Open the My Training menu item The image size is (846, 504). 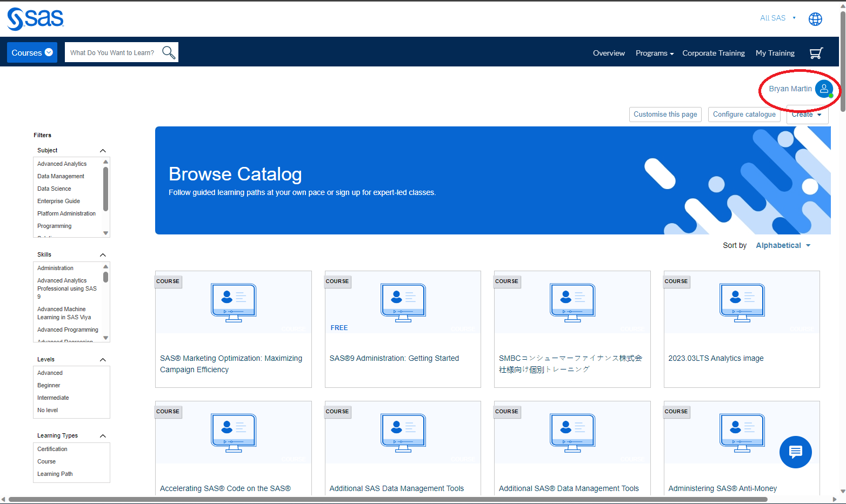(775, 53)
